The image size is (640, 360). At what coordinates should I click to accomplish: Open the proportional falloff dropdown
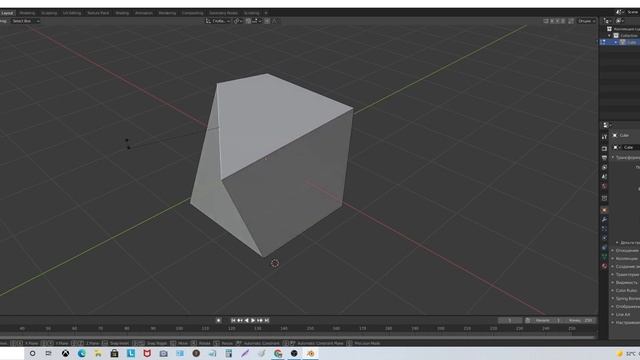pyautogui.click(x=275, y=21)
